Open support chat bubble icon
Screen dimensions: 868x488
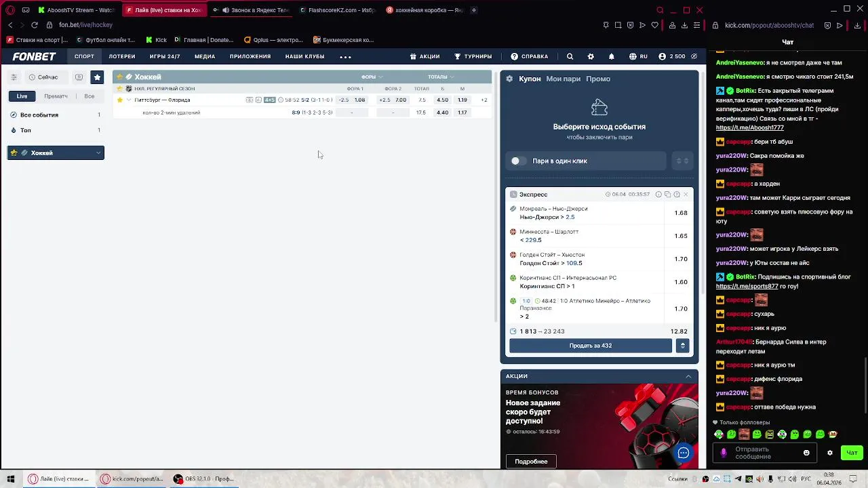click(684, 453)
